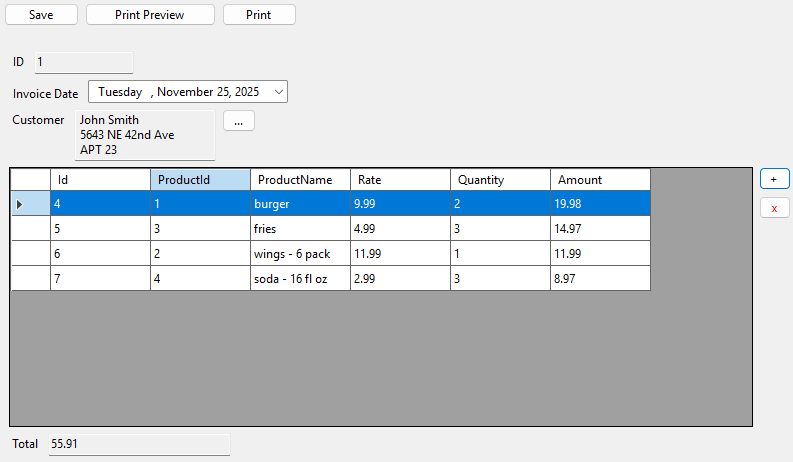Click the Amount column header
This screenshot has height=462, width=793.
(600, 180)
